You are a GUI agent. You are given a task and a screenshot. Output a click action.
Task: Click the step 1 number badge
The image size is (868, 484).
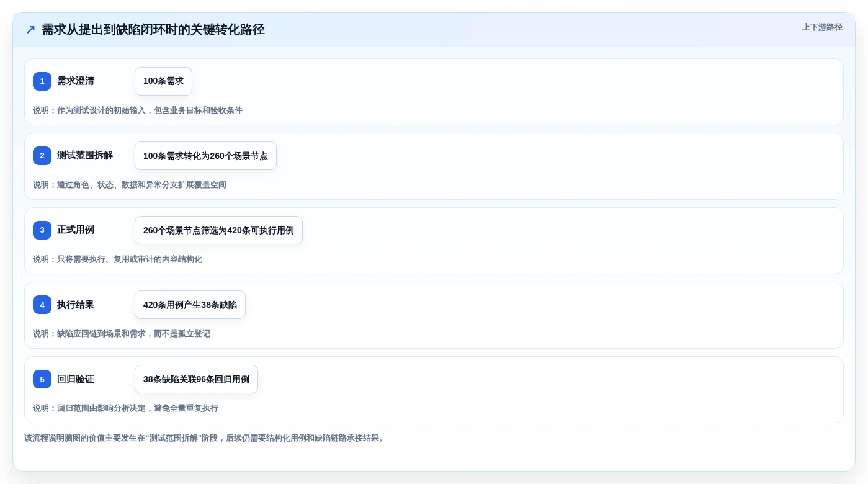click(42, 81)
